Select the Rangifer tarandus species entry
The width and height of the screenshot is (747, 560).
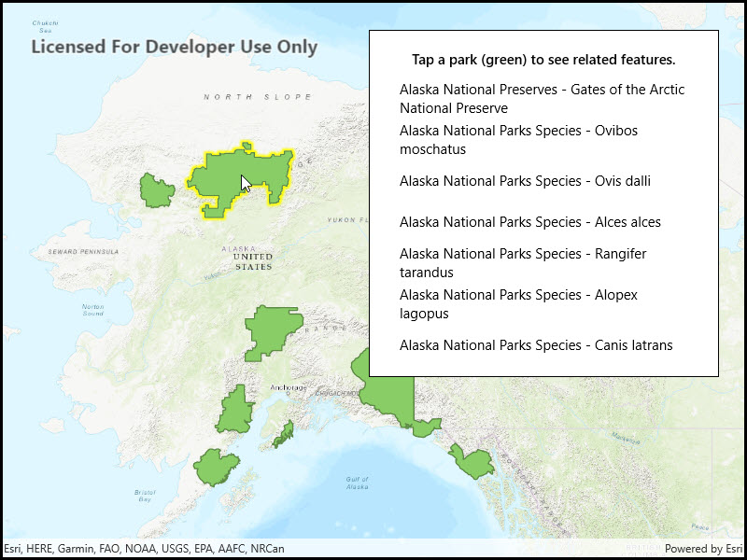pos(523,263)
